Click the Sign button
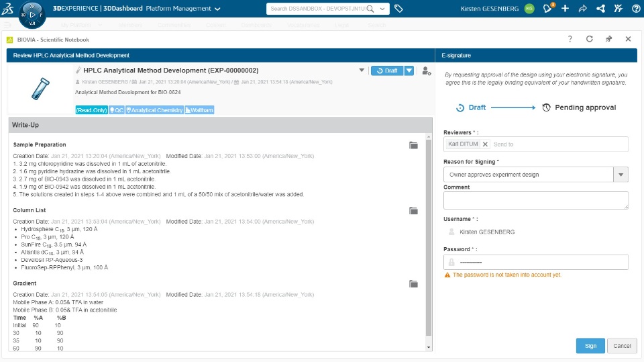Viewport: 644px width, 362px height. pos(590,346)
